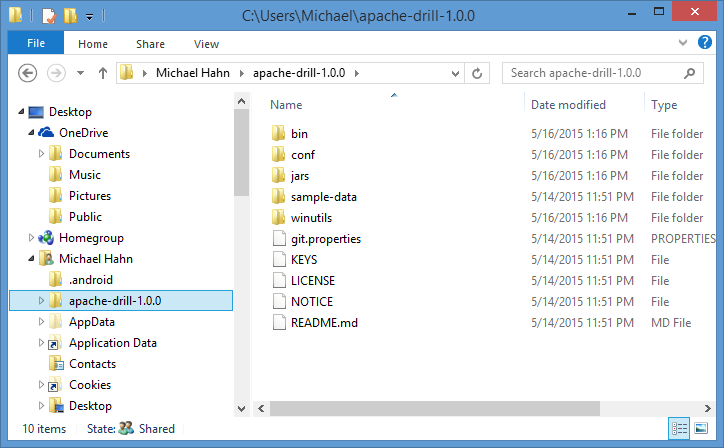Viewport: 724px width, 448px height.
Task: Switch to Details view layout icon
Action: 681,428
